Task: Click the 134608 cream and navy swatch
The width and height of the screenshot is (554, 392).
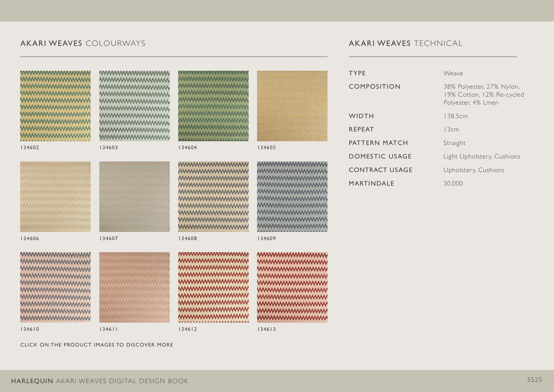Action: [x=213, y=196]
